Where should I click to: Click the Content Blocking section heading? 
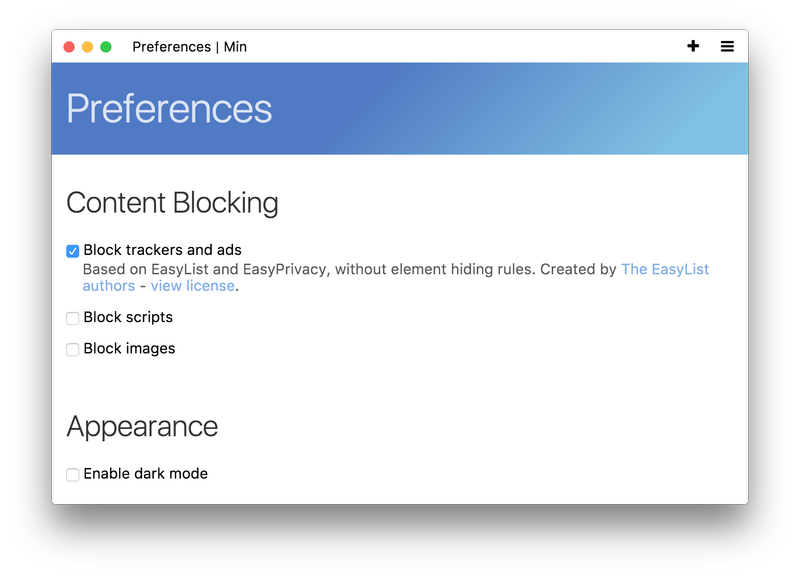pyautogui.click(x=172, y=203)
